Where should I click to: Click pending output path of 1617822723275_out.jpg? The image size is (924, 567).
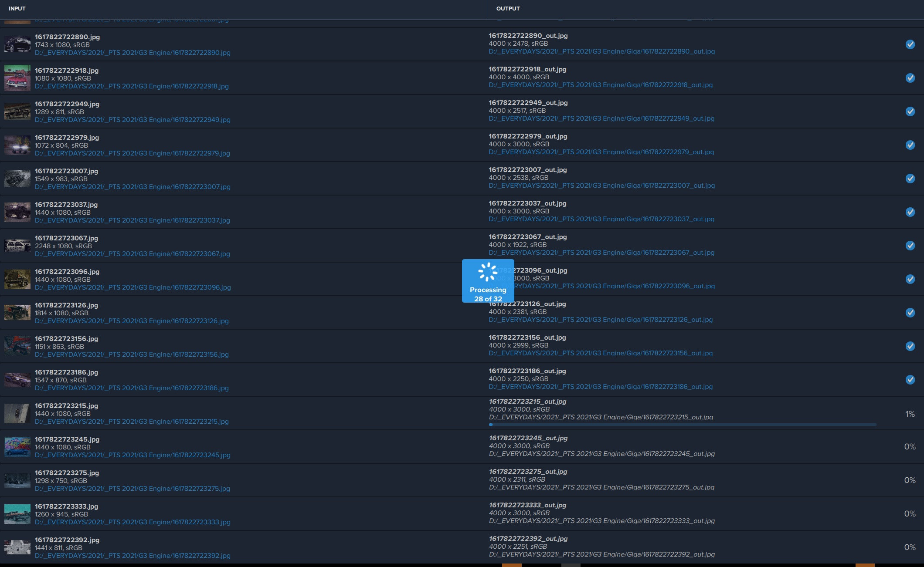point(602,487)
